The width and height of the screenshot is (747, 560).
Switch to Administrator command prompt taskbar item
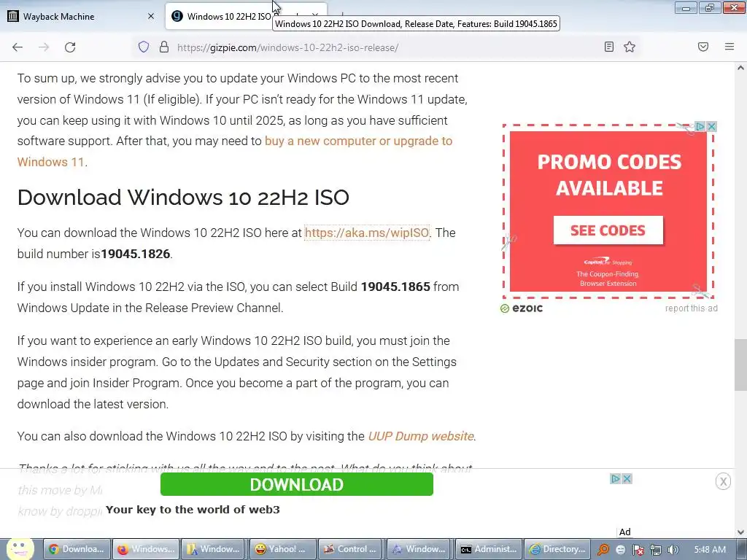pos(489,549)
